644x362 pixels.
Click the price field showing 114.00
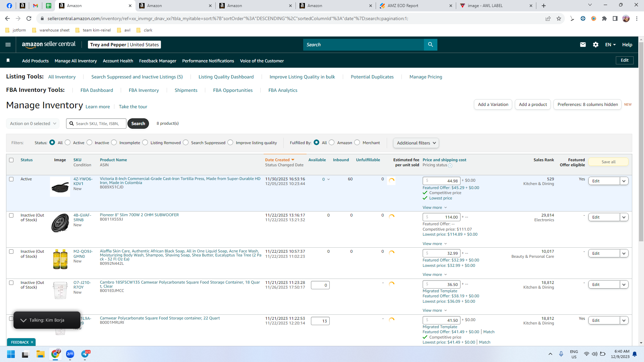(x=442, y=217)
